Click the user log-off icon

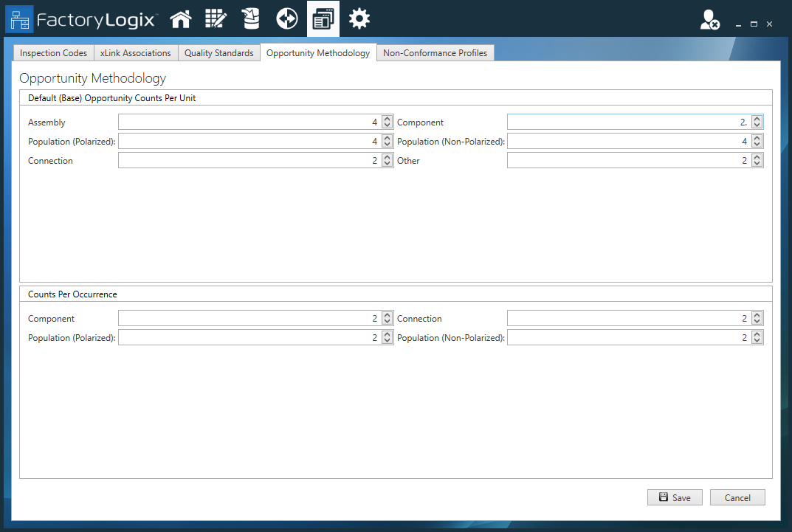tap(709, 21)
